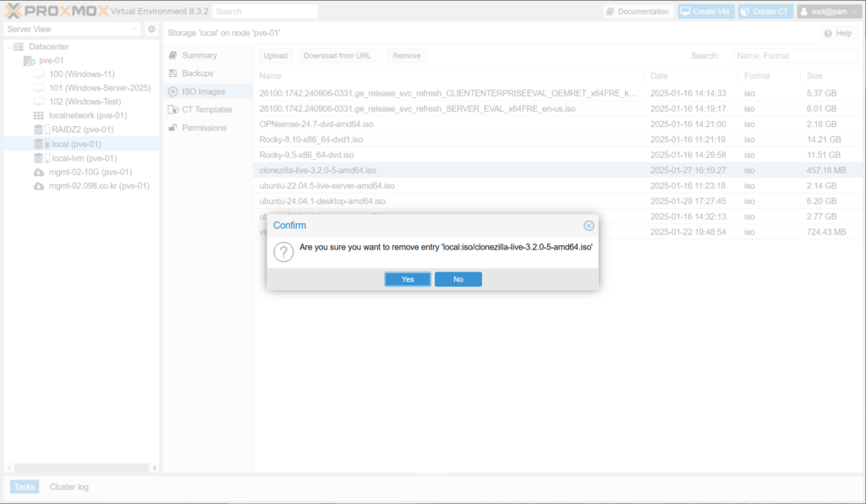Click Yes to confirm ISO removal
Image resolution: width=866 pixels, height=504 pixels.
408,279
